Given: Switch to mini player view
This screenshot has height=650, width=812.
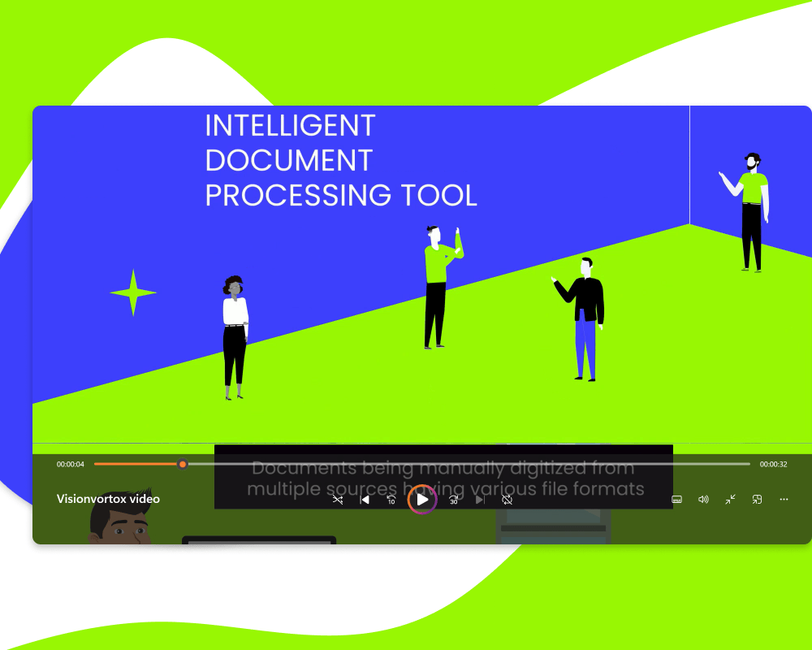Looking at the screenshot, I should (757, 500).
